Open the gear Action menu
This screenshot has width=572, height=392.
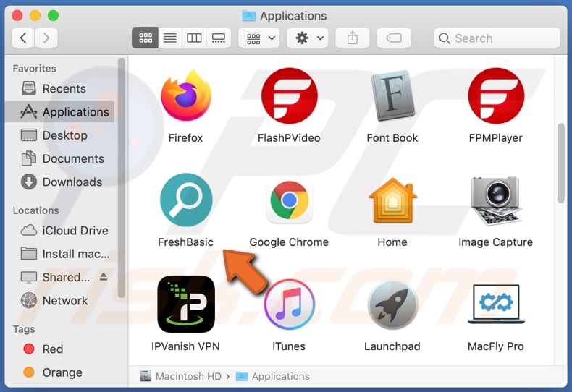coord(308,38)
